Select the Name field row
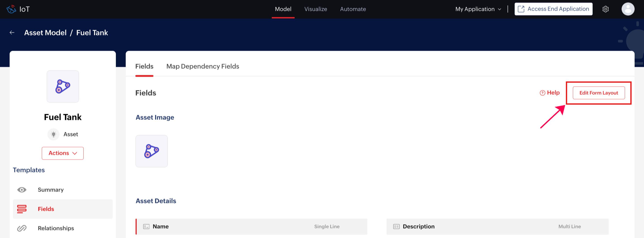 (x=251, y=227)
